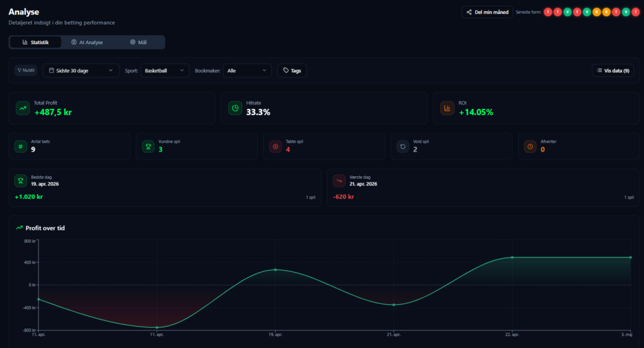Click the Hitrate pie chart icon
The image size is (644, 348).
click(x=235, y=108)
